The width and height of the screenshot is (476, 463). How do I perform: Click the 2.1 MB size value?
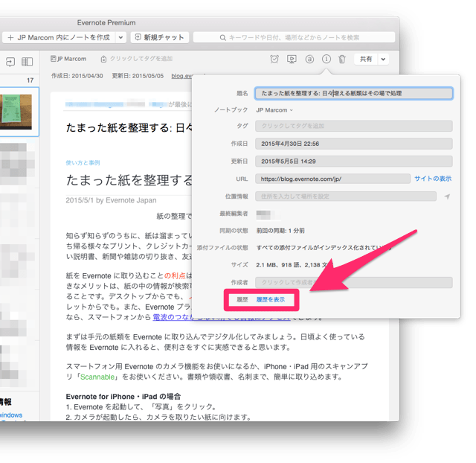pos(266,265)
